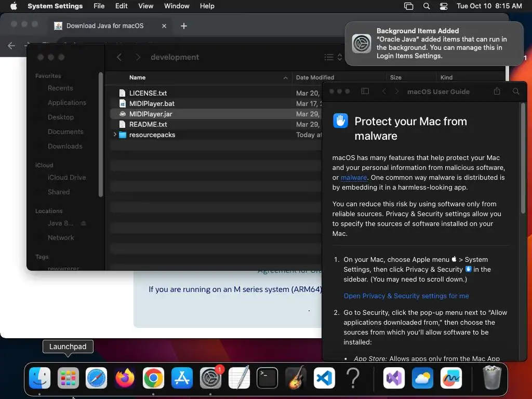Open Control Center in menu bar
This screenshot has width=532, height=399.
[444, 6]
